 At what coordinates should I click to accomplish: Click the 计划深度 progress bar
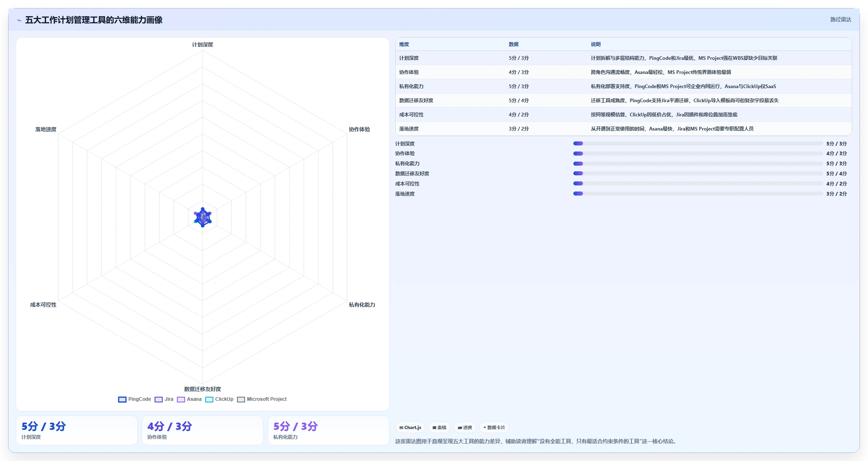[x=698, y=143]
